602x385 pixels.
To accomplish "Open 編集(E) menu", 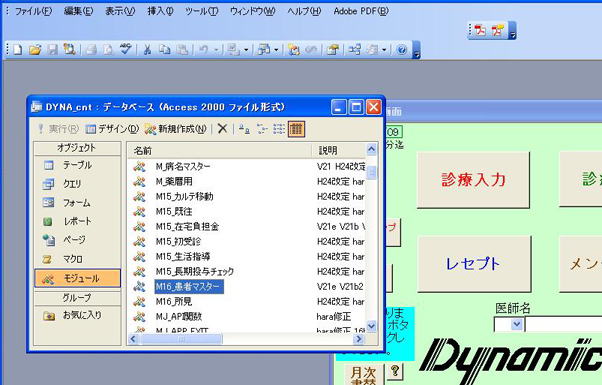I will click(78, 11).
